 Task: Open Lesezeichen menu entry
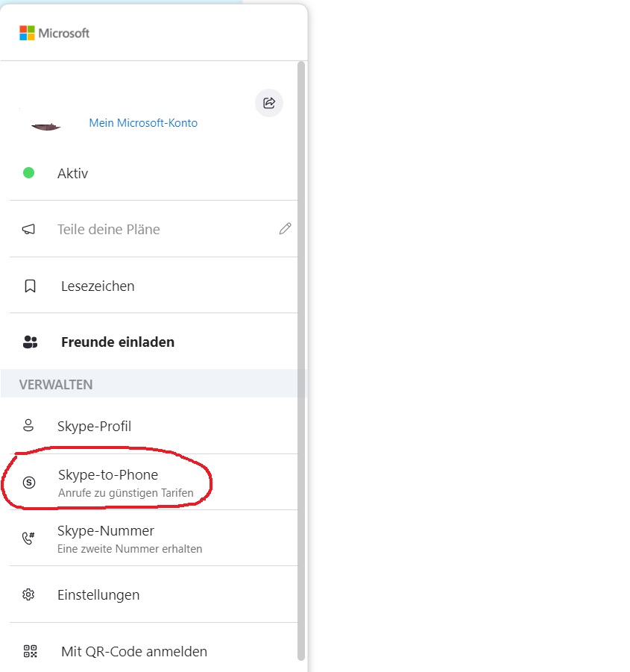(x=98, y=286)
